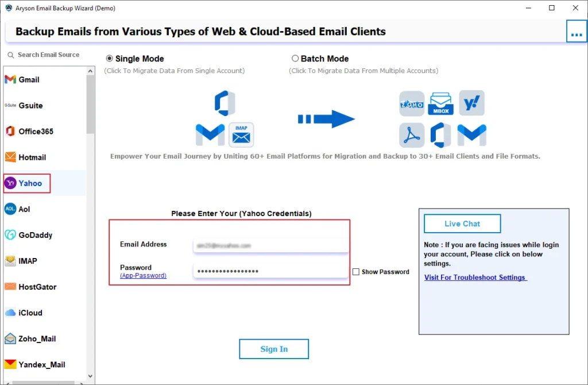588x385 pixels.
Task: Select Batch Mode radio button
Action: [x=295, y=59]
